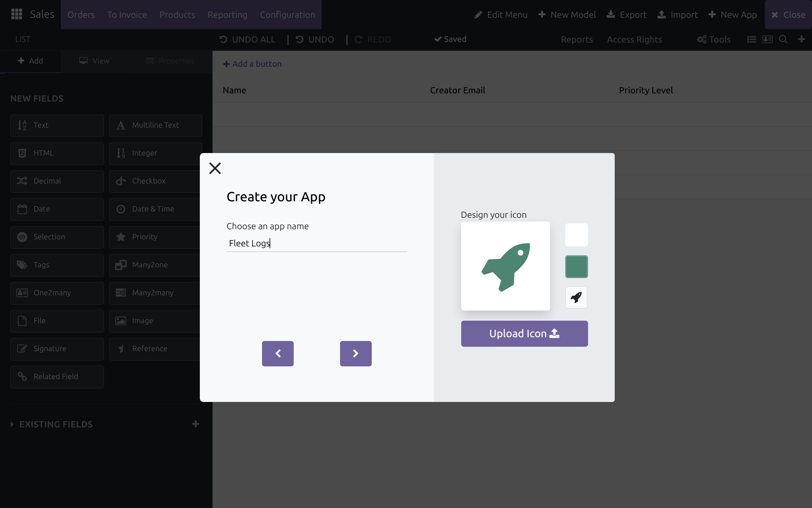Switch to the Add tab
812x508 pixels.
[30, 61]
